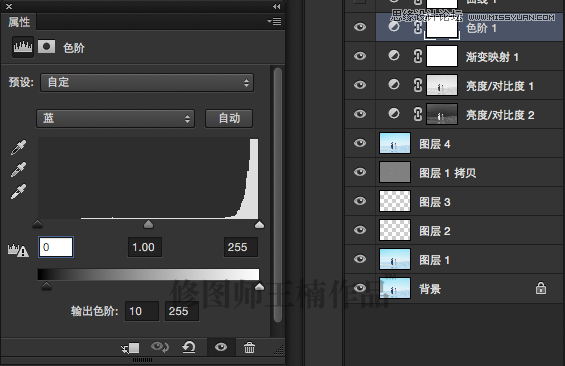565x366 pixels.
Task: Hide the 图层 1 拷贝 layer
Action: (x=360, y=172)
